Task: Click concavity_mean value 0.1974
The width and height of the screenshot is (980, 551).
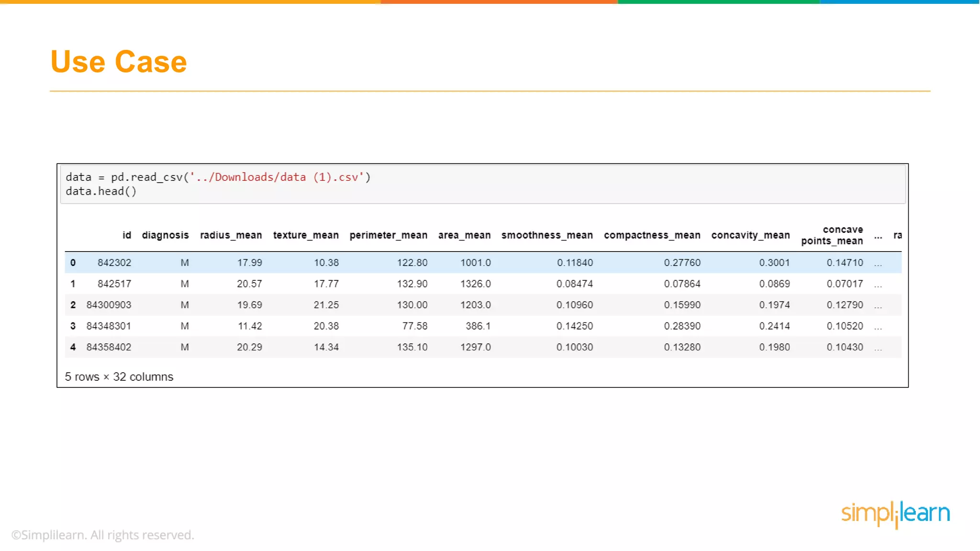Action: tap(775, 305)
